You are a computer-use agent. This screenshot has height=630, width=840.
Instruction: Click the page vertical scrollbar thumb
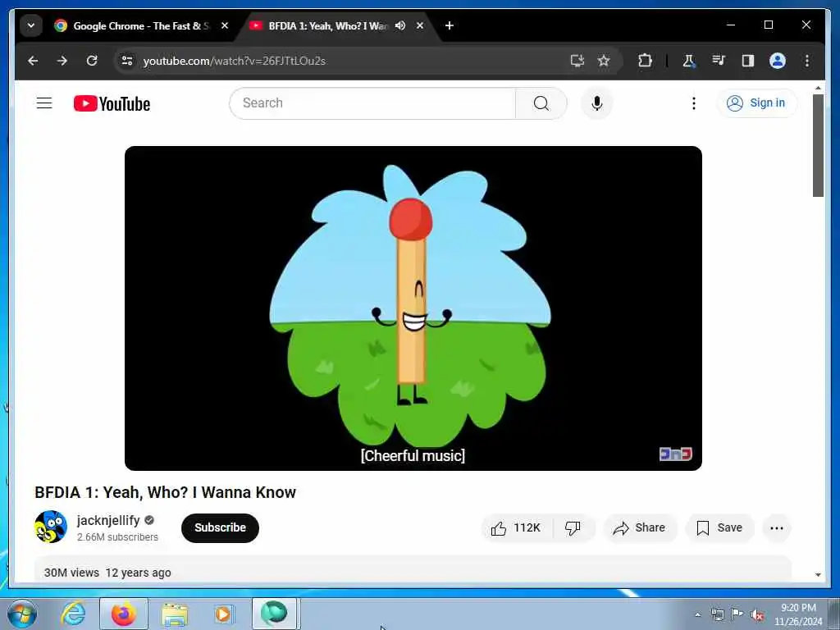818,146
